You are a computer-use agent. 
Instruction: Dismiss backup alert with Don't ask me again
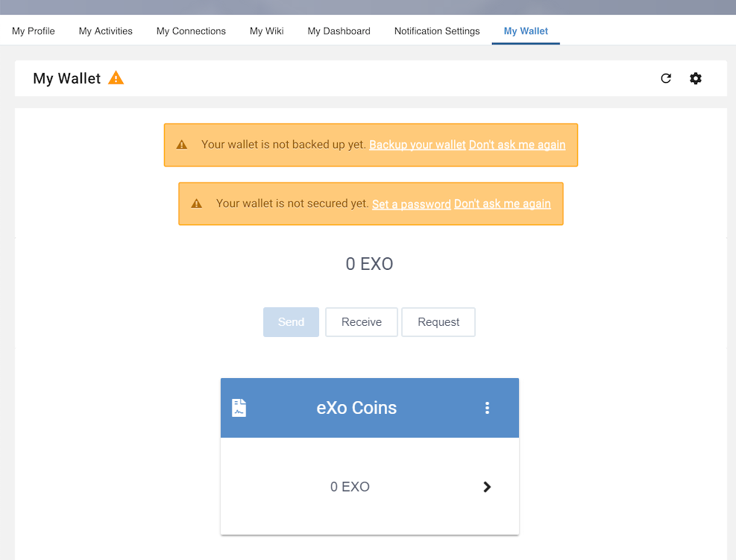tap(518, 145)
